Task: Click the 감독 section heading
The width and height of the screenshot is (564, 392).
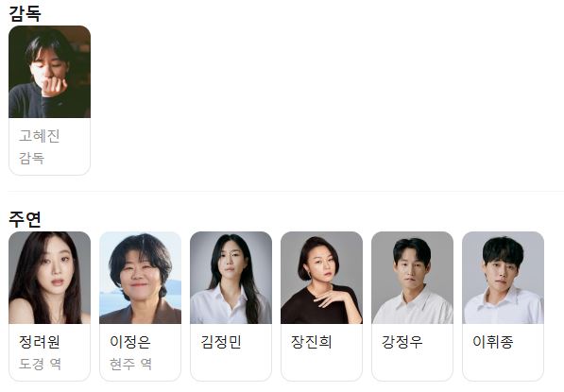Action: 25,13
